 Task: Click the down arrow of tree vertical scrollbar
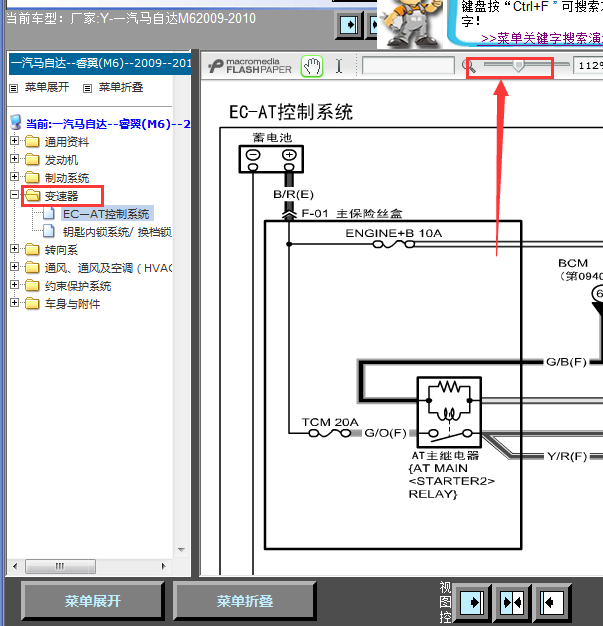181,550
